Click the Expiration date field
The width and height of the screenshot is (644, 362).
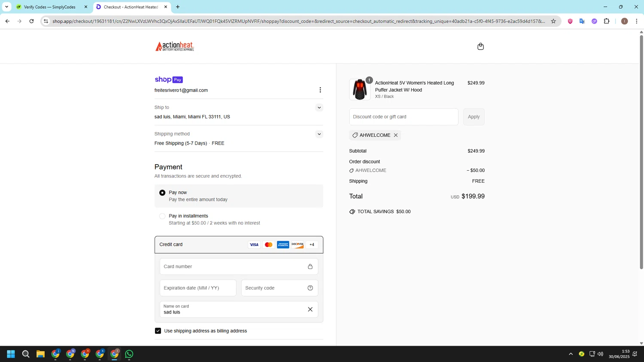tap(198, 288)
